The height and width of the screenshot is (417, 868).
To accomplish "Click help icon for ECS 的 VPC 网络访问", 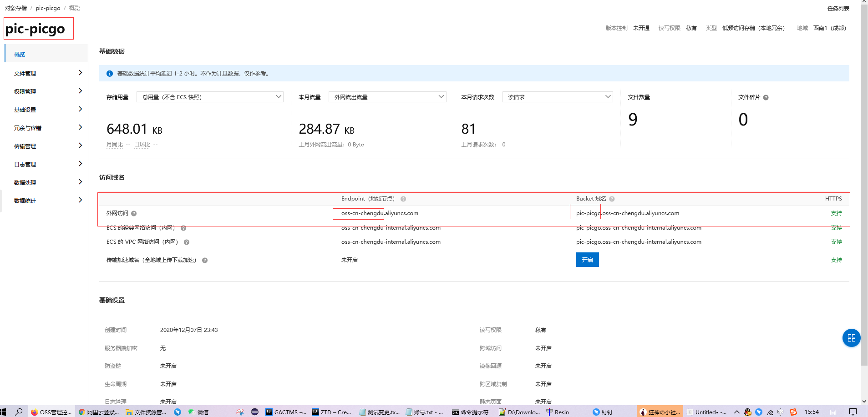I will click(x=187, y=242).
